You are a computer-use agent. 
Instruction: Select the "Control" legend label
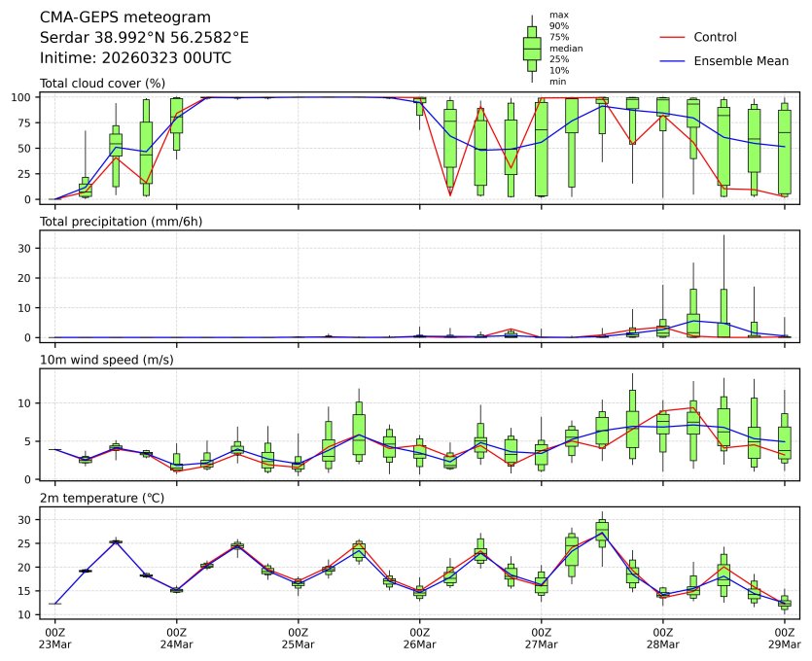point(715,37)
